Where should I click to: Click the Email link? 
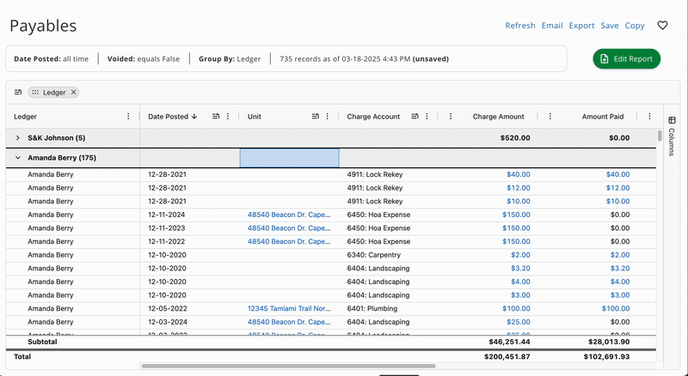(x=552, y=25)
